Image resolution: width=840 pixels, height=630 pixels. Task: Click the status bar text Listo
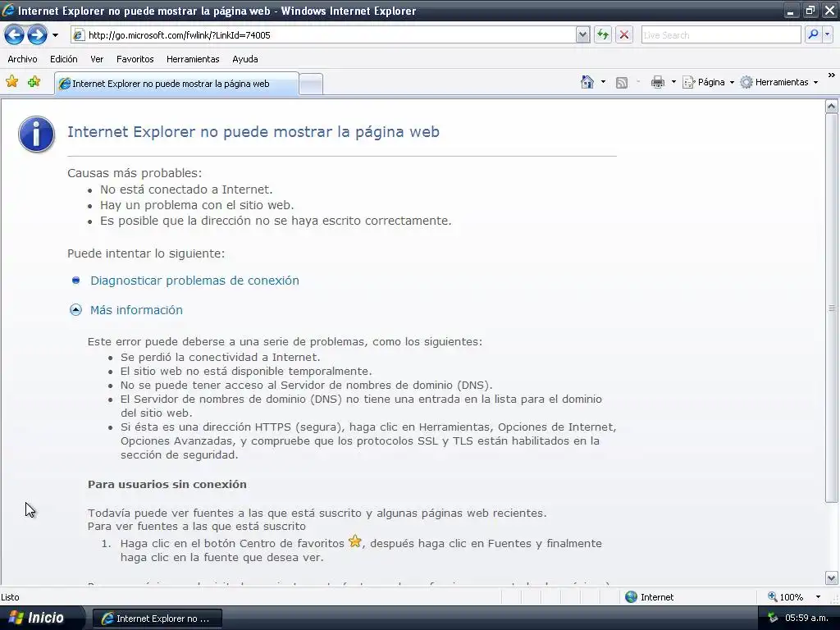pos(10,597)
